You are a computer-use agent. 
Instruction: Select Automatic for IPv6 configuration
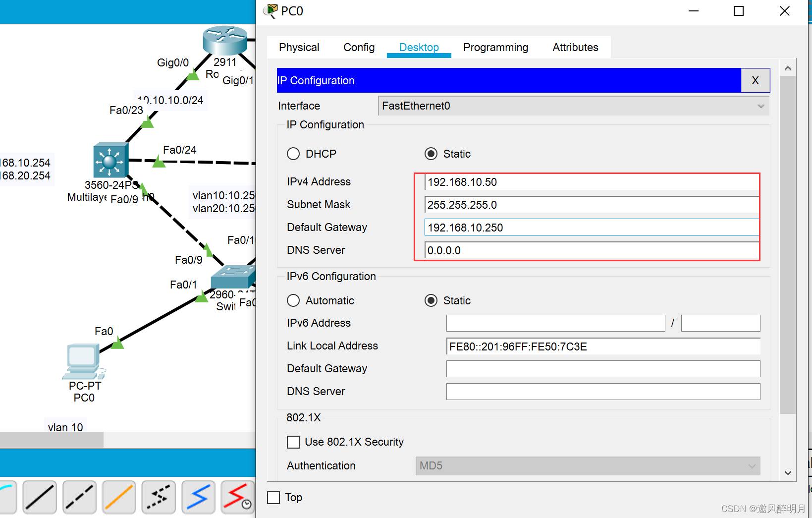click(x=293, y=301)
